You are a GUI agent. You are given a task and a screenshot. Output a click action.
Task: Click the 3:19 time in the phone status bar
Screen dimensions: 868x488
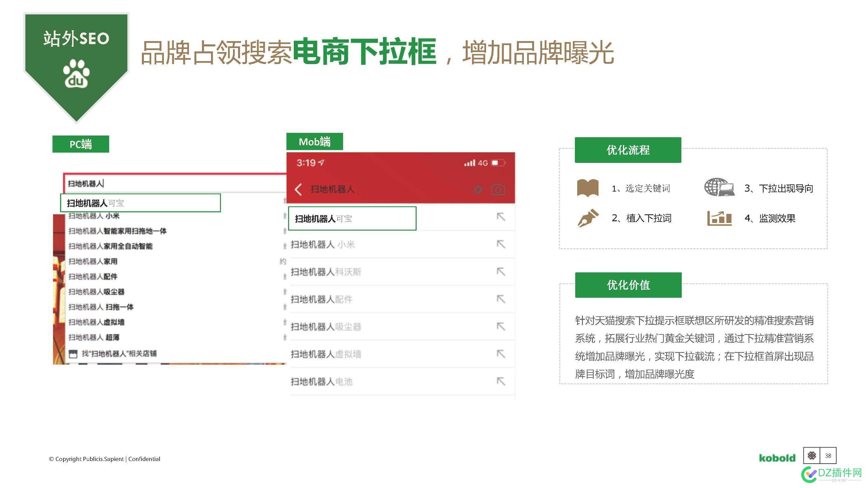click(306, 163)
